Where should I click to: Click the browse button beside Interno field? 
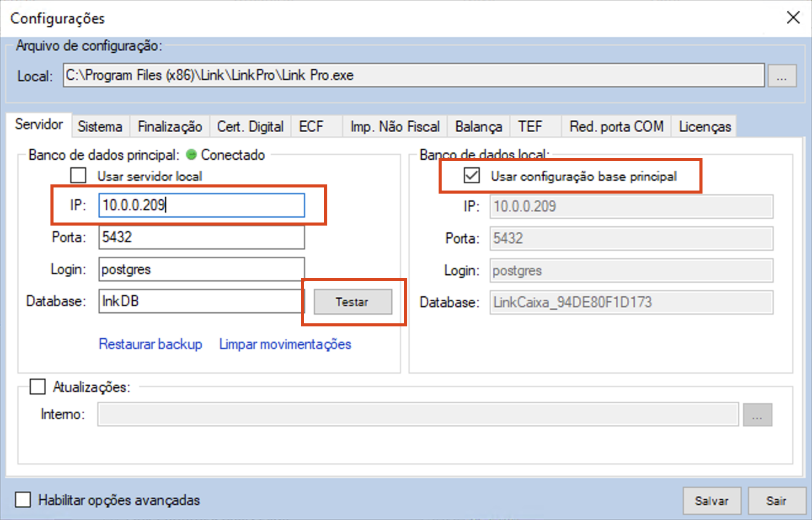(x=757, y=415)
